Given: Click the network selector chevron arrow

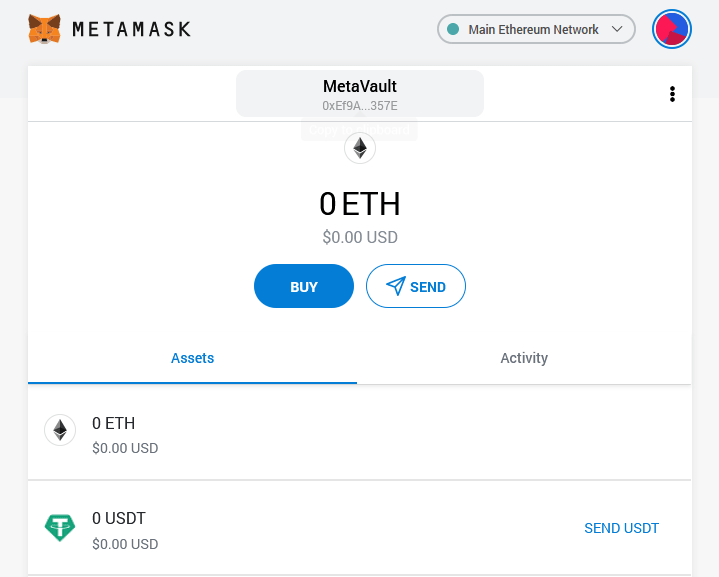Looking at the screenshot, I should (617, 29).
